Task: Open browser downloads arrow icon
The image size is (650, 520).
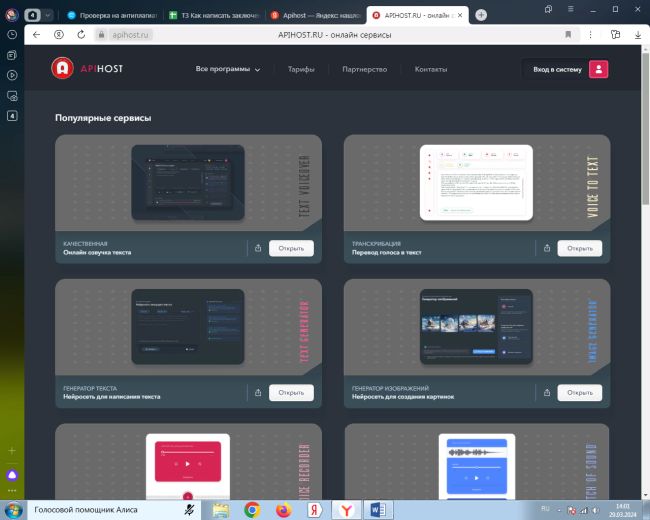Action: [x=638, y=35]
